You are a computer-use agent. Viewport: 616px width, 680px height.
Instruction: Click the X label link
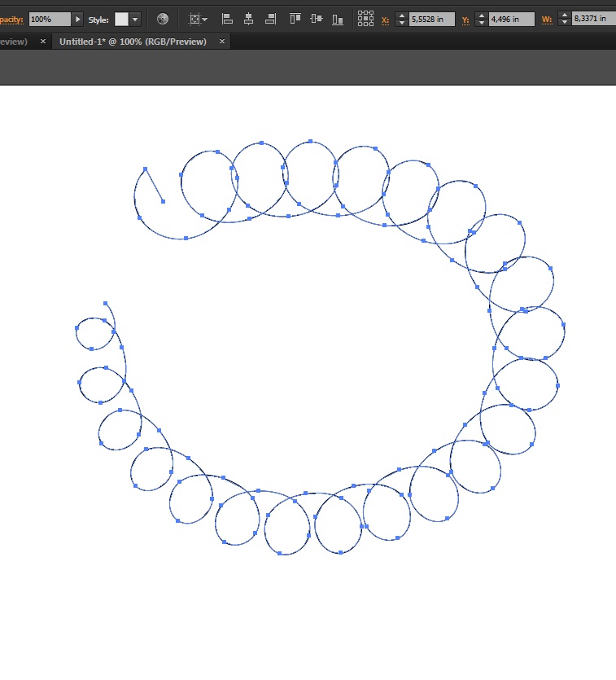coord(385,20)
